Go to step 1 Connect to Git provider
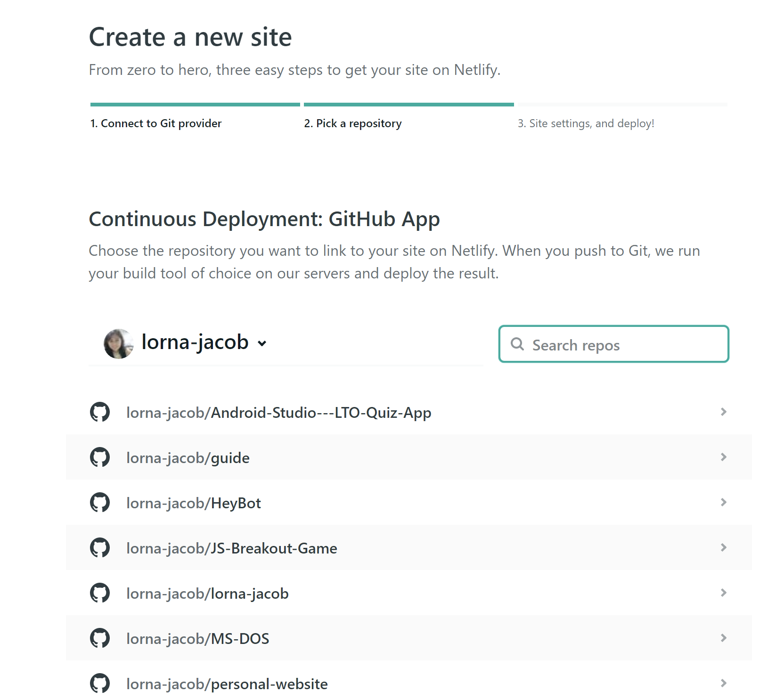 point(156,123)
